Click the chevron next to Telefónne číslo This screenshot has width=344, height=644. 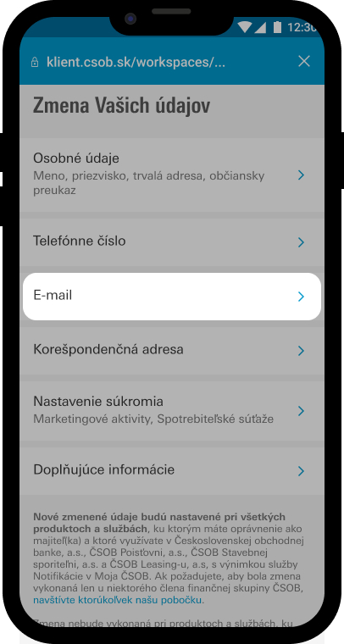click(302, 242)
